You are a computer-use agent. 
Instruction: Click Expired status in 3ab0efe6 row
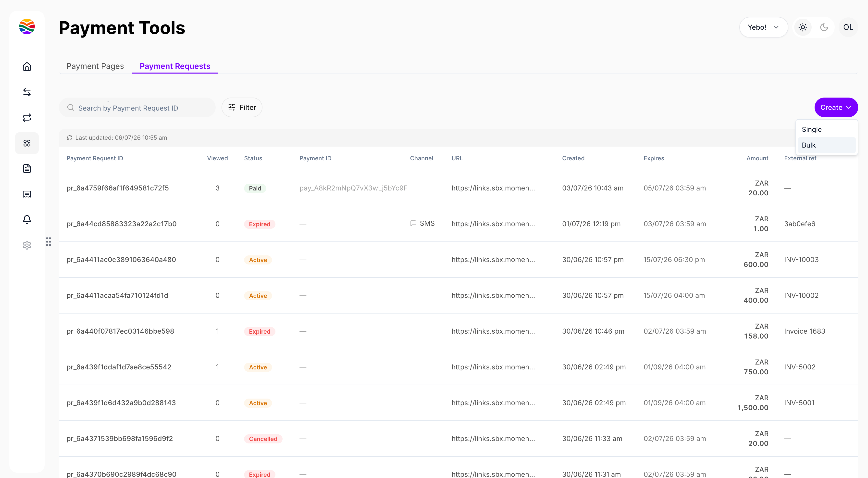point(260,224)
